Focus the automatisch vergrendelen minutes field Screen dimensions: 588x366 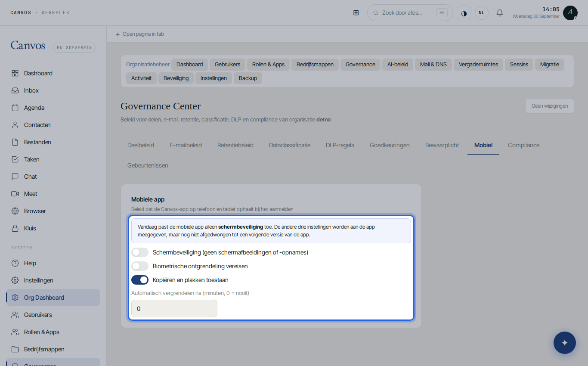click(174, 309)
